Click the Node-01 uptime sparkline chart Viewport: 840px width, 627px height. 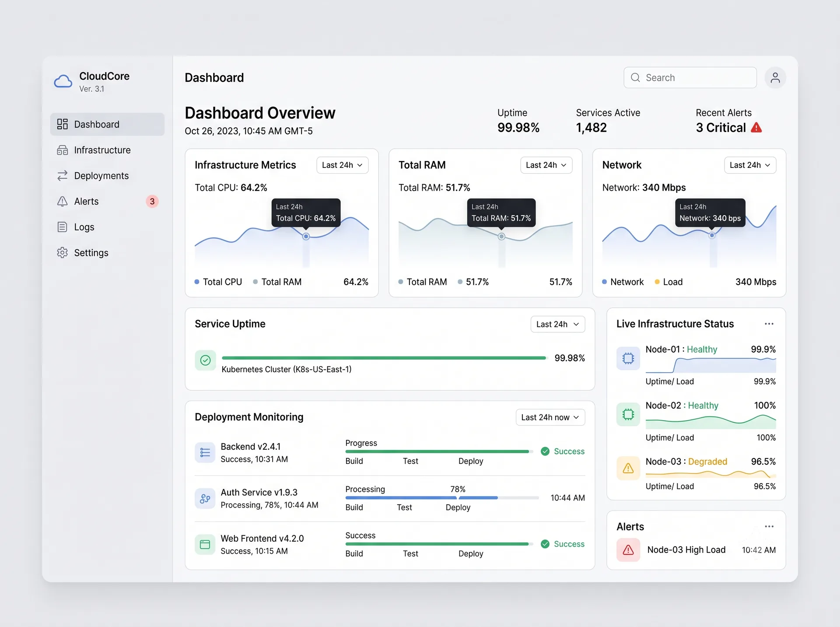coord(711,365)
